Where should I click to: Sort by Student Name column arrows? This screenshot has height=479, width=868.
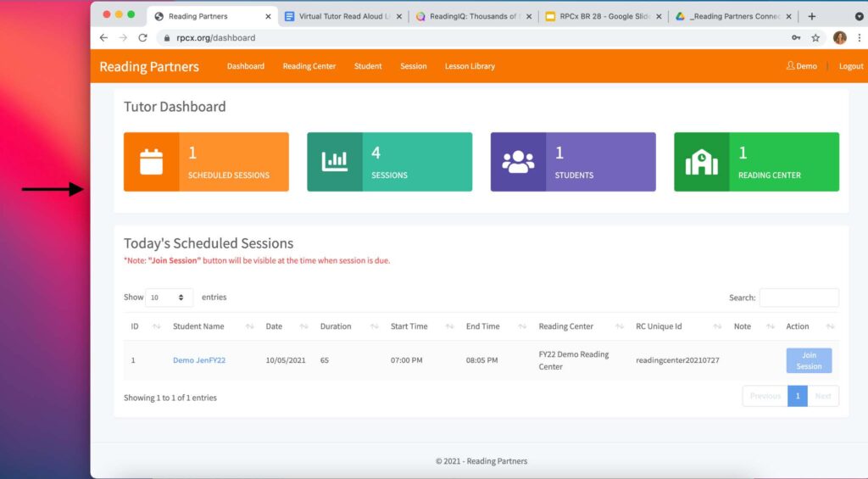tap(250, 326)
